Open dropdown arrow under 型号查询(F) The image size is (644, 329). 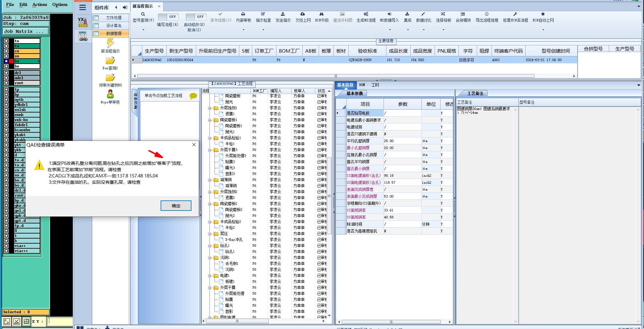point(143,30)
